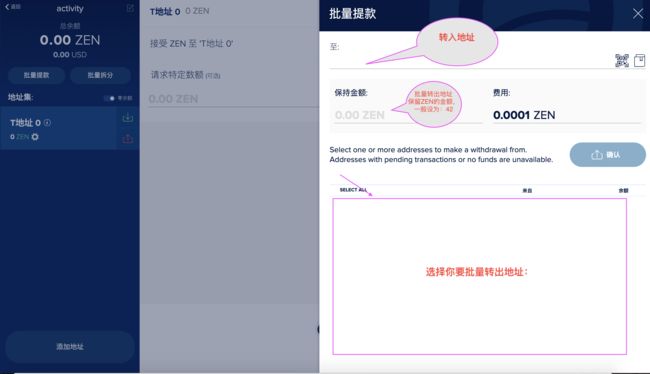Click send (upload) icon for T地址 0
The image size is (650, 374).
(128, 138)
